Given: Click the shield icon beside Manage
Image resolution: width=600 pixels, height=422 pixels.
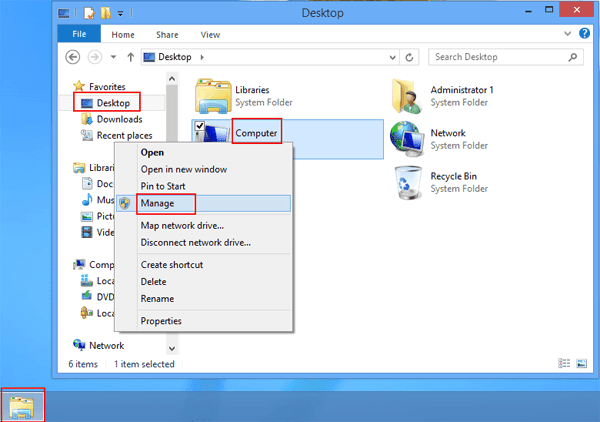Looking at the screenshot, I should click(125, 203).
